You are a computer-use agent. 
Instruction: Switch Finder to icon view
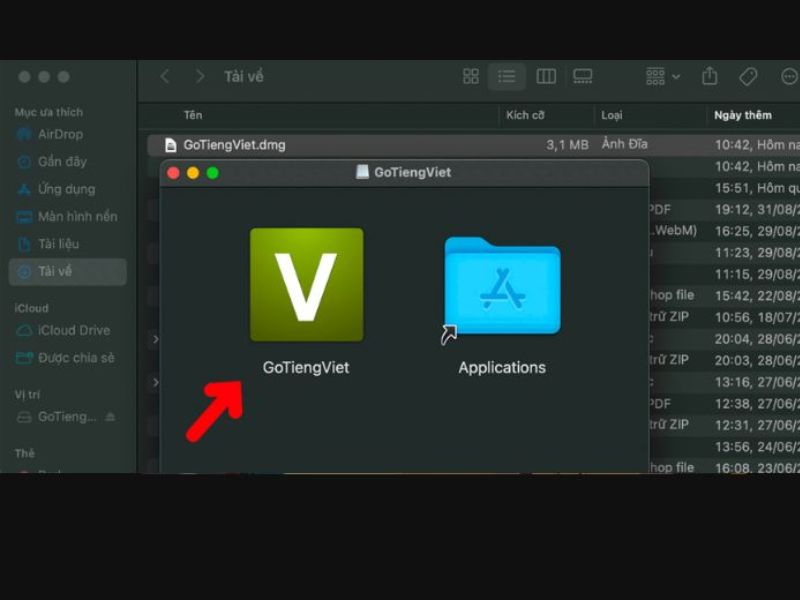(470, 77)
